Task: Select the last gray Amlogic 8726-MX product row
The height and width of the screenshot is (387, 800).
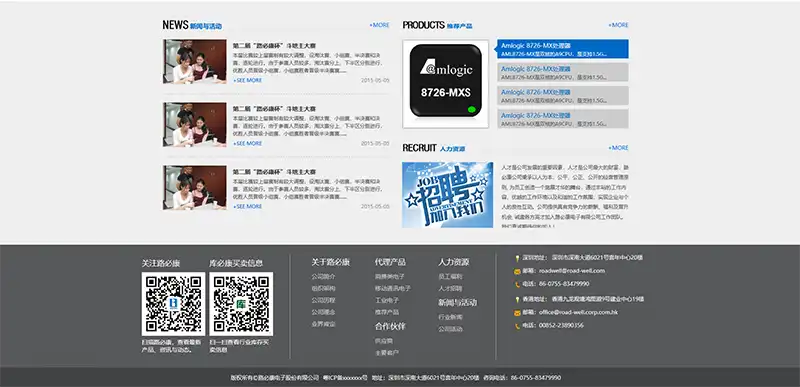Action: tap(562, 119)
